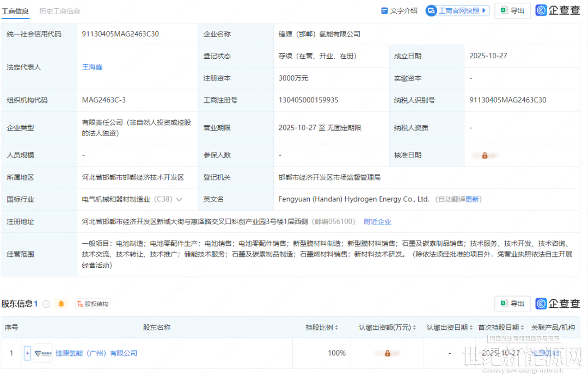Click the VIP lock on 核准日期
Image resolution: width=588 pixels, height=376 pixels.
(x=484, y=155)
